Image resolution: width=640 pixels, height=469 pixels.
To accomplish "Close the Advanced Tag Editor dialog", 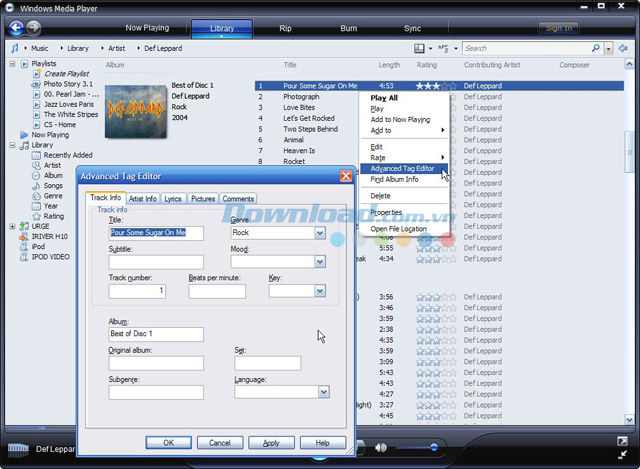I will point(346,176).
